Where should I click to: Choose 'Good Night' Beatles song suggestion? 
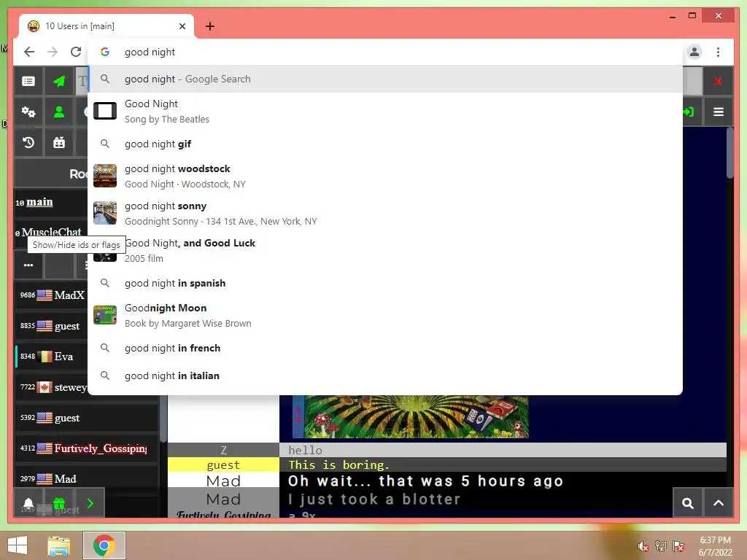coord(385,111)
